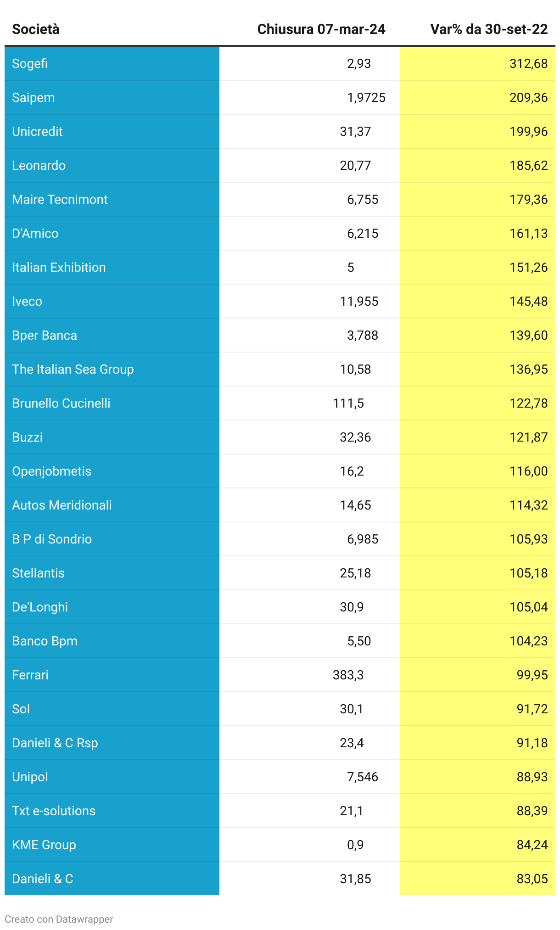Screen dimensions: 560x930
Task: Select the KME Group company cell
Action: 44,845
